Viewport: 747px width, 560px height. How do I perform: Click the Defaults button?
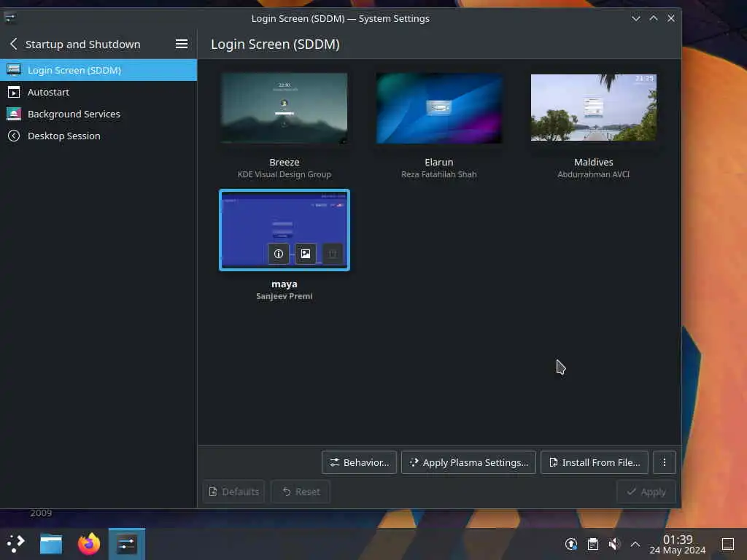[234, 491]
